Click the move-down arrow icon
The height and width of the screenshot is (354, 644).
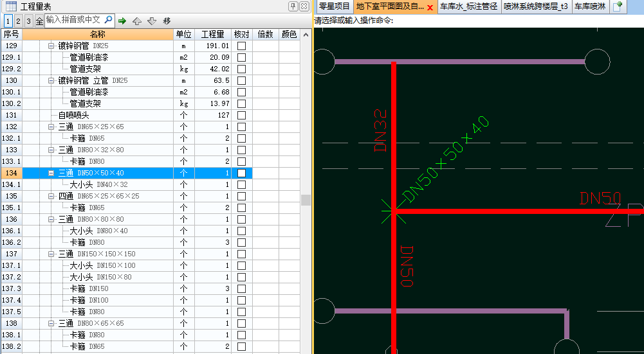click(151, 21)
